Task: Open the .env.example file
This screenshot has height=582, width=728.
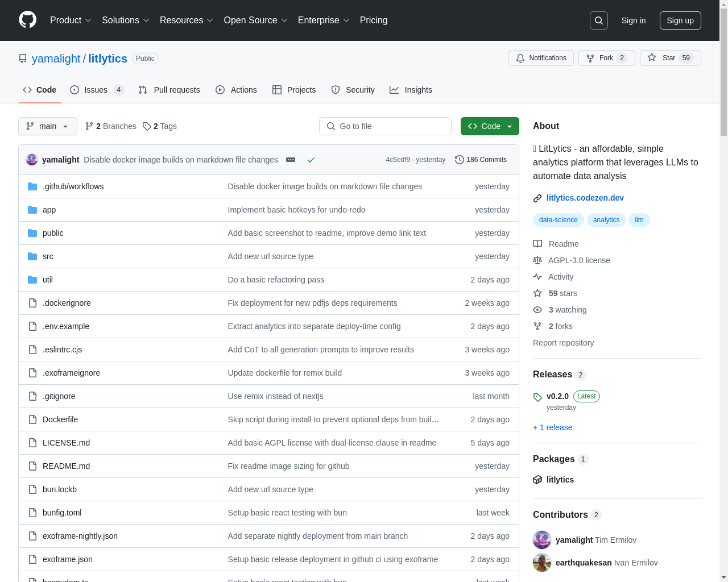Action: 66,326
